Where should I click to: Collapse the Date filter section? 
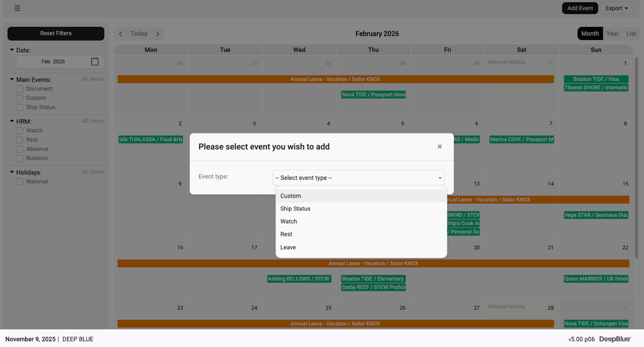coord(12,50)
